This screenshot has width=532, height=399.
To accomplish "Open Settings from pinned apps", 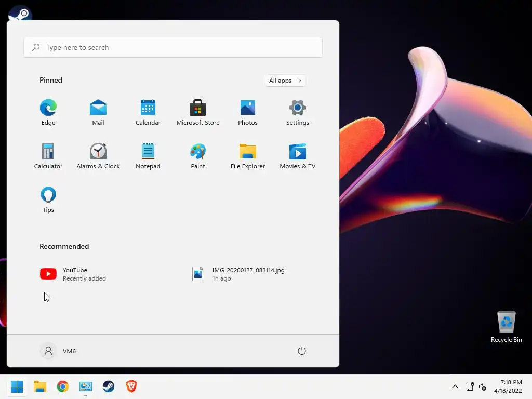I will click(x=298, y=113).
